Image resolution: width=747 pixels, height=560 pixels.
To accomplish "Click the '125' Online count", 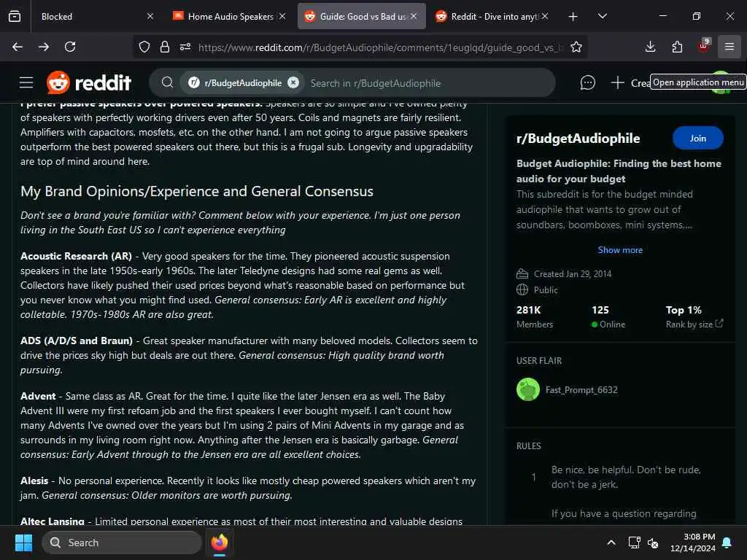I will click(600, 310).
